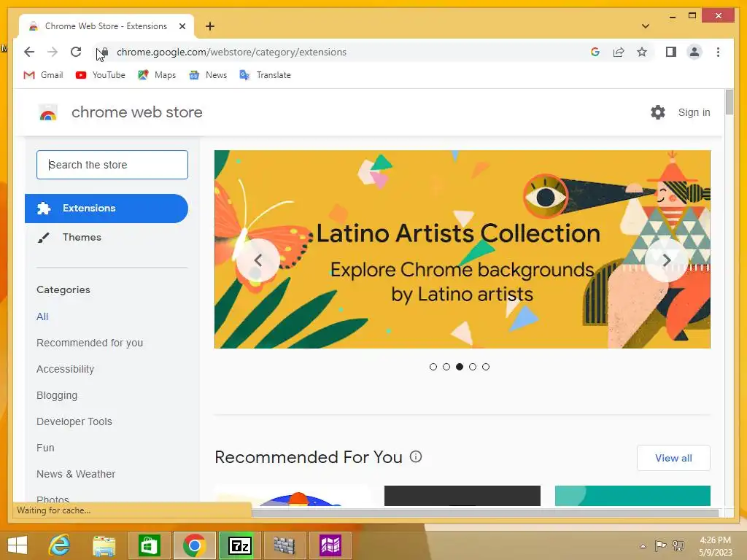Click the browser forward arrow
The height and width of the screenshot is (560, 747).
[53, 52]
